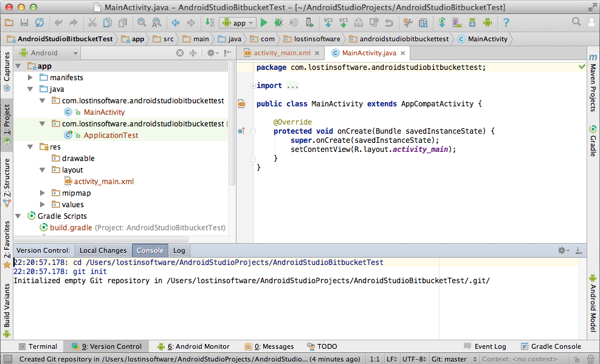Toggle the Terminal tool window
Image resolution: width=600 pixels, height=364 pixels.
coord(38,346)
